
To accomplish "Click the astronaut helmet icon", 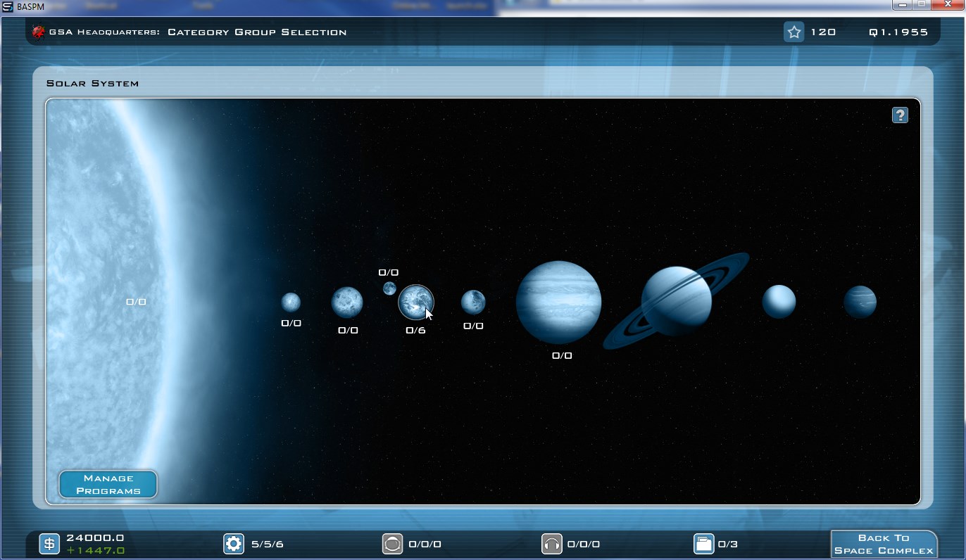I will [x=392, y=544].
